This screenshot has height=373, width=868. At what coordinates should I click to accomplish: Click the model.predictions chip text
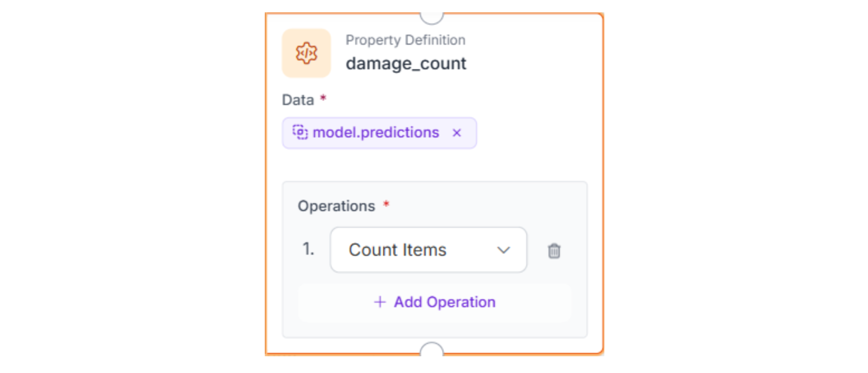(376, 133)
